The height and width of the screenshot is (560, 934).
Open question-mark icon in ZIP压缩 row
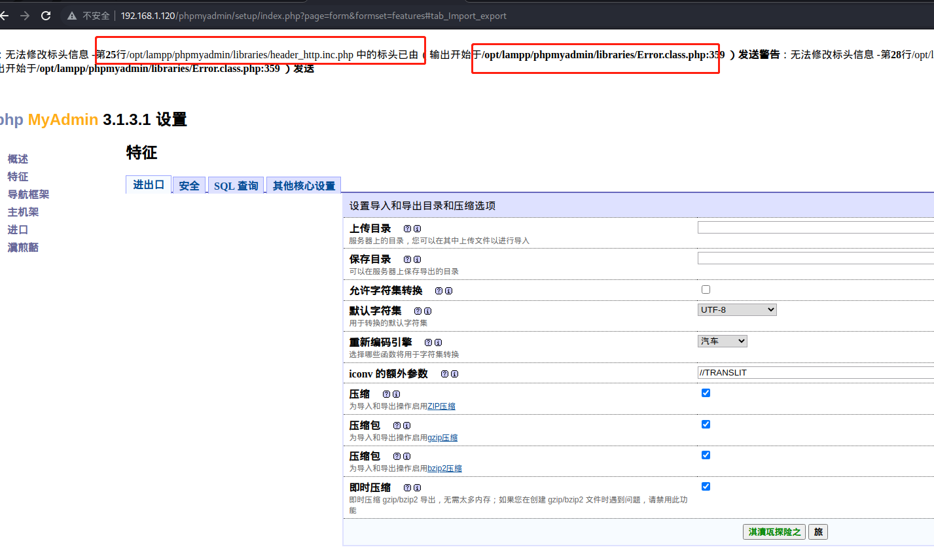point(386,394)
